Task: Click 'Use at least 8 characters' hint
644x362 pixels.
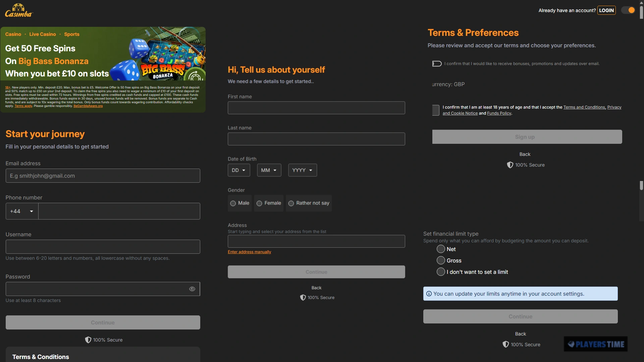Action: [x=33, y=301]
